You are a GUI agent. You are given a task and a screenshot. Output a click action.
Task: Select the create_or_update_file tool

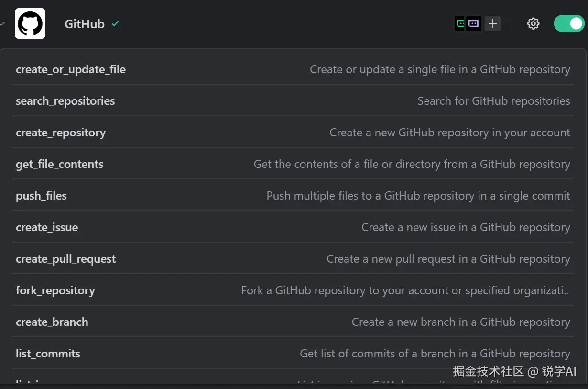pyautogui.click(x=71, y=69)
